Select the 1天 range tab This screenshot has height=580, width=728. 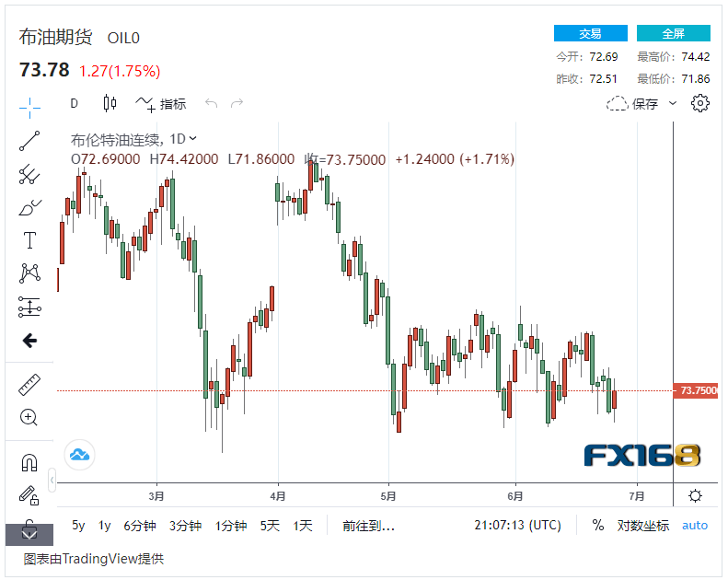(303, 526)
